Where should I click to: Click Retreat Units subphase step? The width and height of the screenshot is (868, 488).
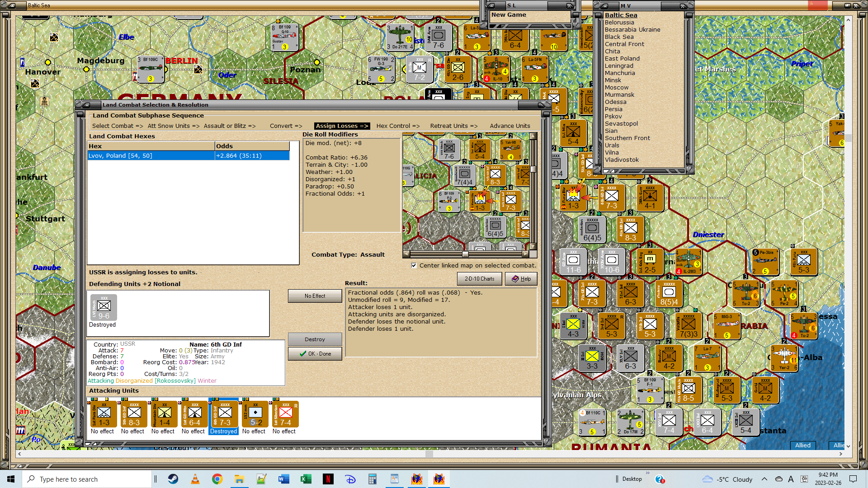pos(454,126)
